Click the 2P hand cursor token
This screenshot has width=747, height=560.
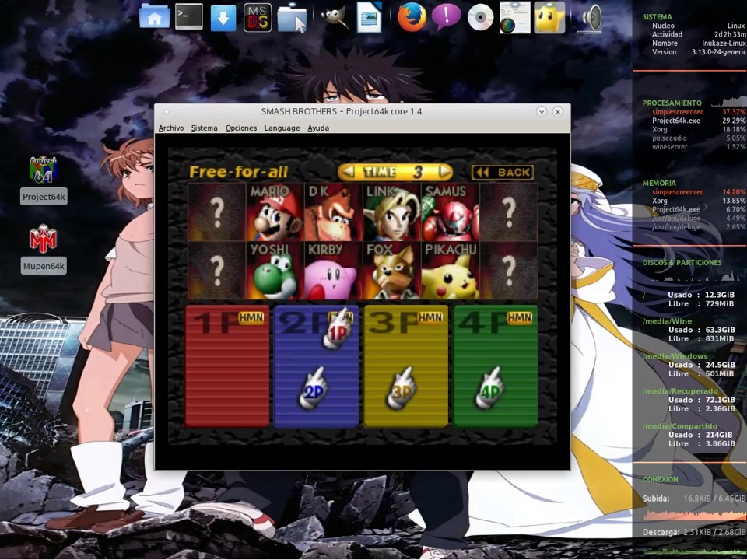pyautogui.click(x=314, y=389)
